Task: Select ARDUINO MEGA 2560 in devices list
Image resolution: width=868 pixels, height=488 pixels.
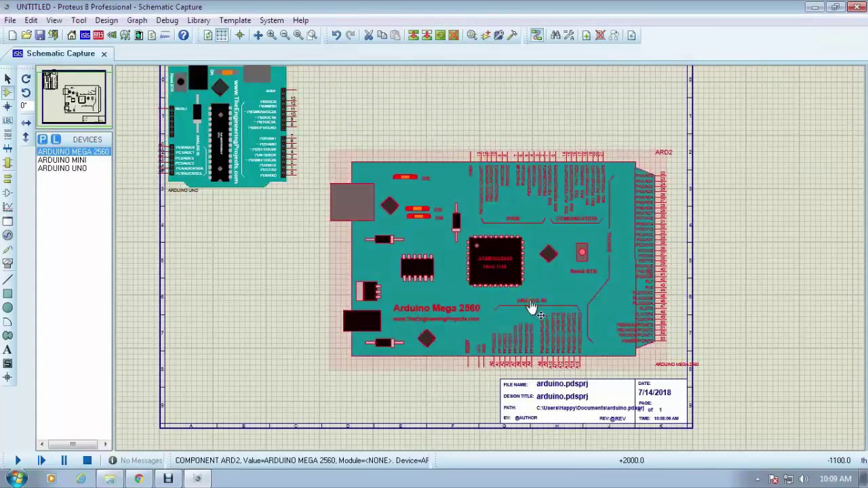Action: [73, 152]
